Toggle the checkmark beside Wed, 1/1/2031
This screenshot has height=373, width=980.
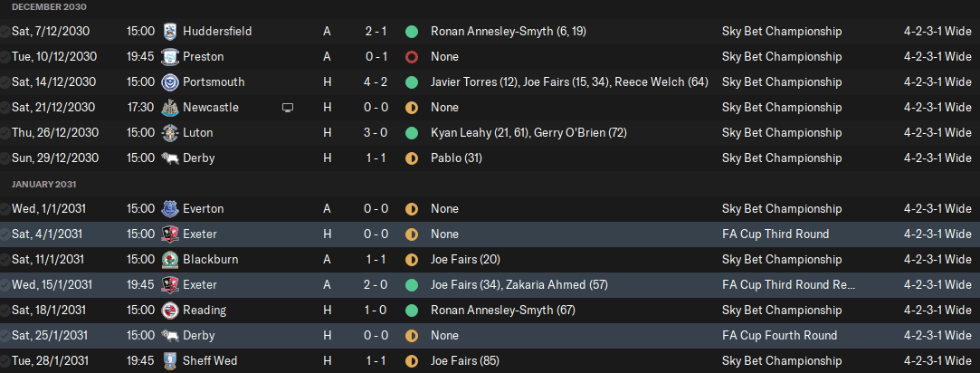click(5, 208)
